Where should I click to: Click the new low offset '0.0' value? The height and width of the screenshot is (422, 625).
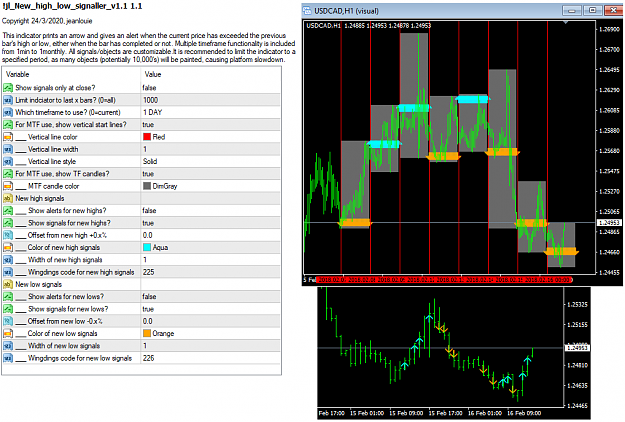point(148,321)
